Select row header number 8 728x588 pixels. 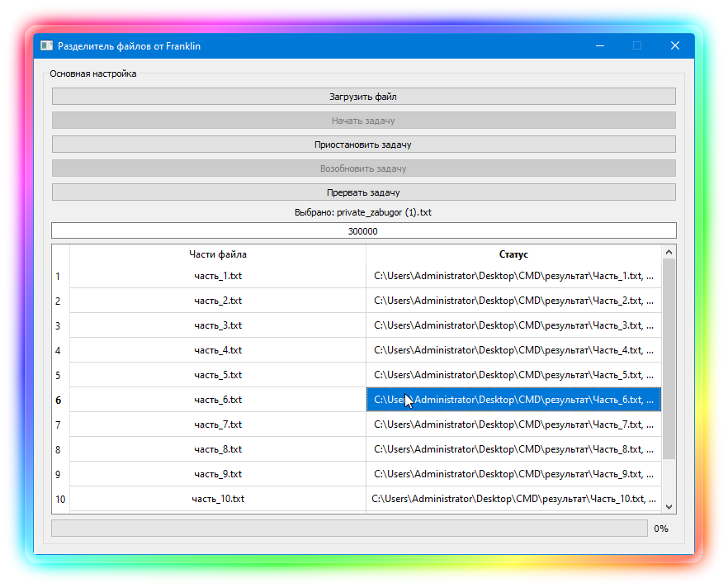(x=60, y=449)
